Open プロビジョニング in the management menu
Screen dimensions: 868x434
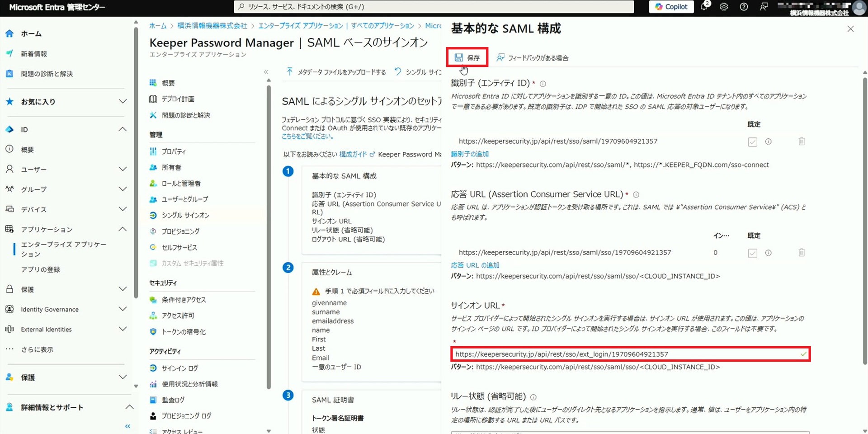pyautogui.click(x=180, y=231)
